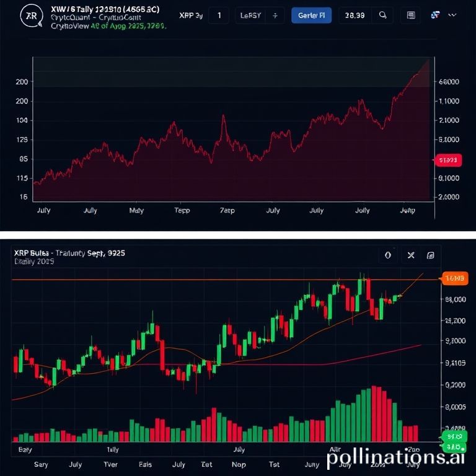
Task: Expand the chevron dropdown at top right
Action: tap(452, 15)
